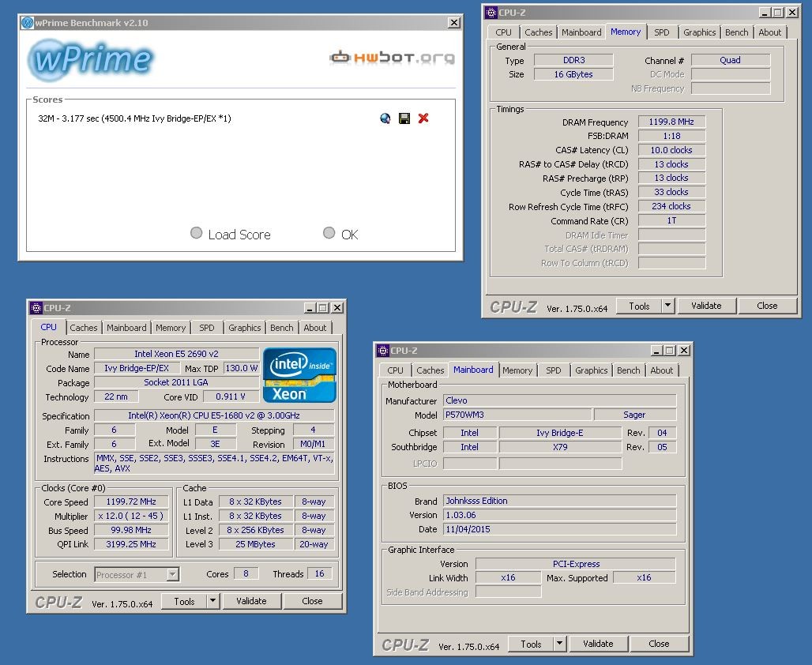Screen dimensions: 812x665
Task: Click the Southbridge value X79
Action: pos(560,447)
